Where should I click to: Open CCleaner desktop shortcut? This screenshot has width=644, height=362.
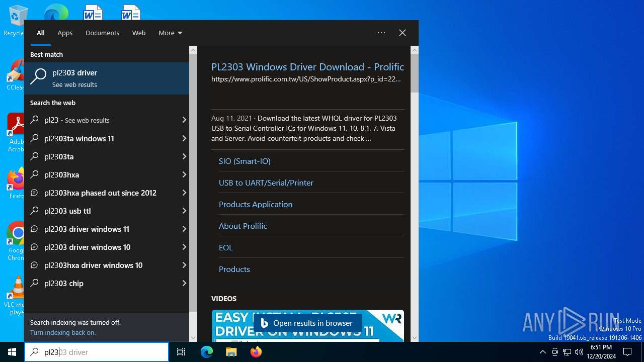(x=16, y=75)
